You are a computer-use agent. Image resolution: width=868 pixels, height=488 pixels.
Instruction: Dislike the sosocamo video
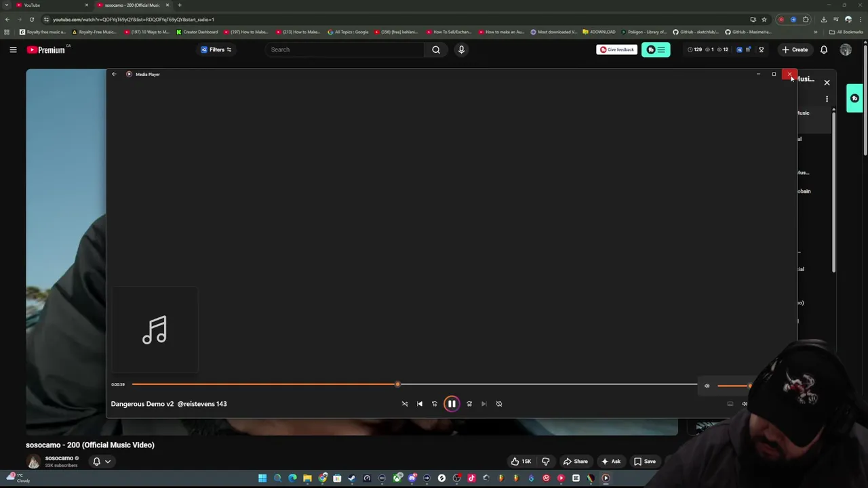[x=546, y=462]
